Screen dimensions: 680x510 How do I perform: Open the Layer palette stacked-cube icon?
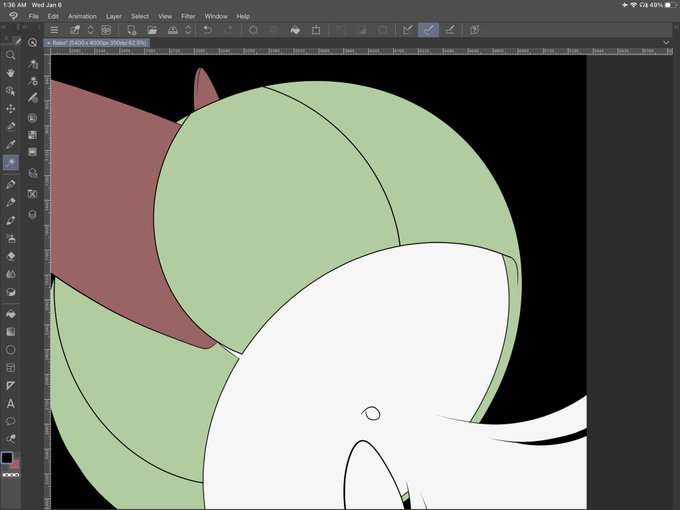(32, 214)
